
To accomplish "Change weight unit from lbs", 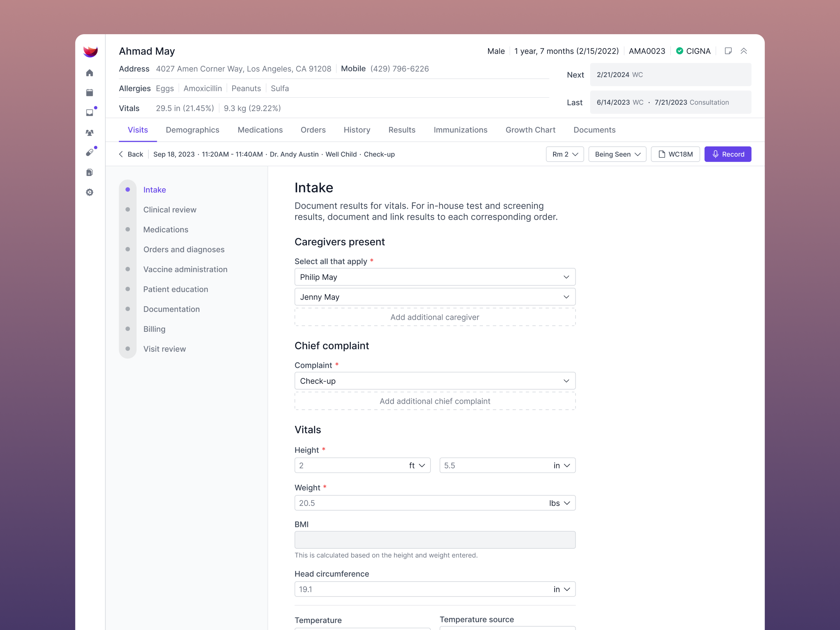I will (x=559, y=503).
